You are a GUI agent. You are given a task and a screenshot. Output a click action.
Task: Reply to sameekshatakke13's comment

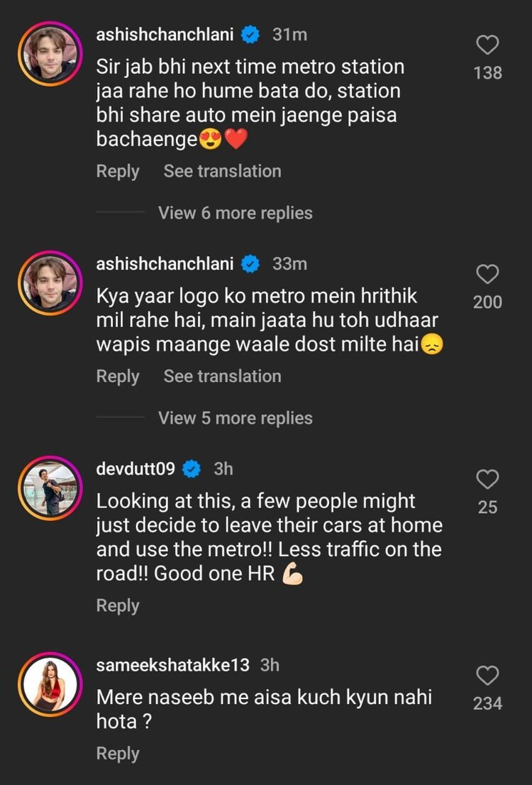[x=118, y=754]
